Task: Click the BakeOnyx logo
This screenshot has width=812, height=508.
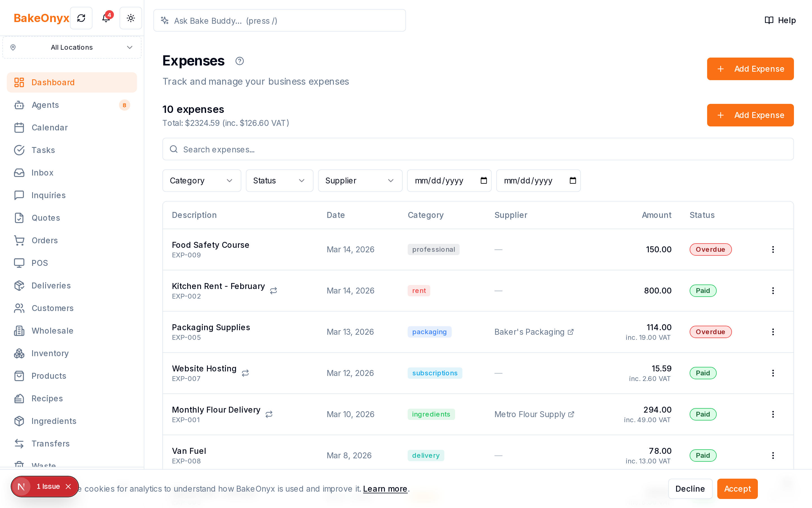Action: (x=41, y=18)
